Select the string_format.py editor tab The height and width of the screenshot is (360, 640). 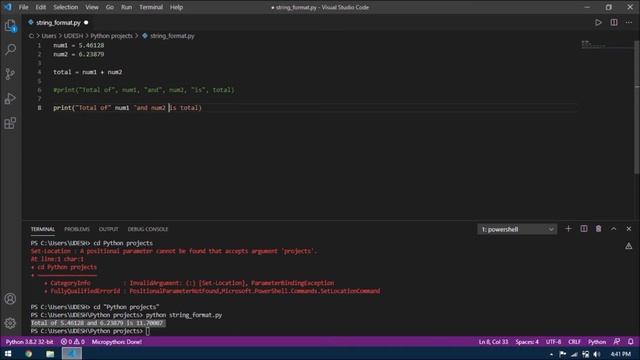point(58,22)
